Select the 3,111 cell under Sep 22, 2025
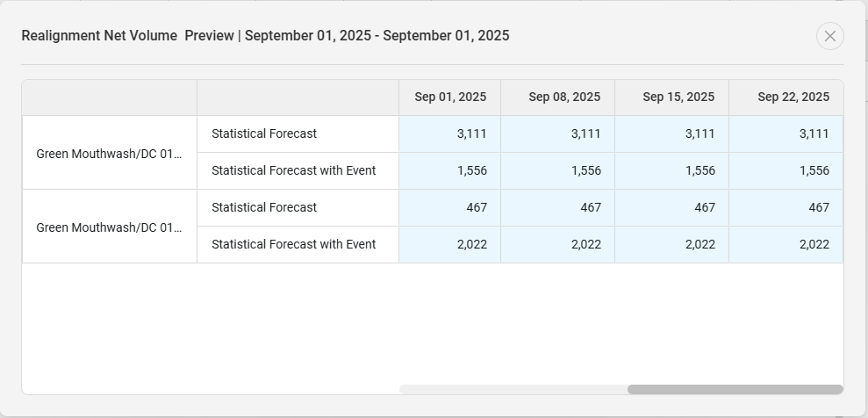The height and width of the screenshot is (418, 868). (x=814, y=134)
